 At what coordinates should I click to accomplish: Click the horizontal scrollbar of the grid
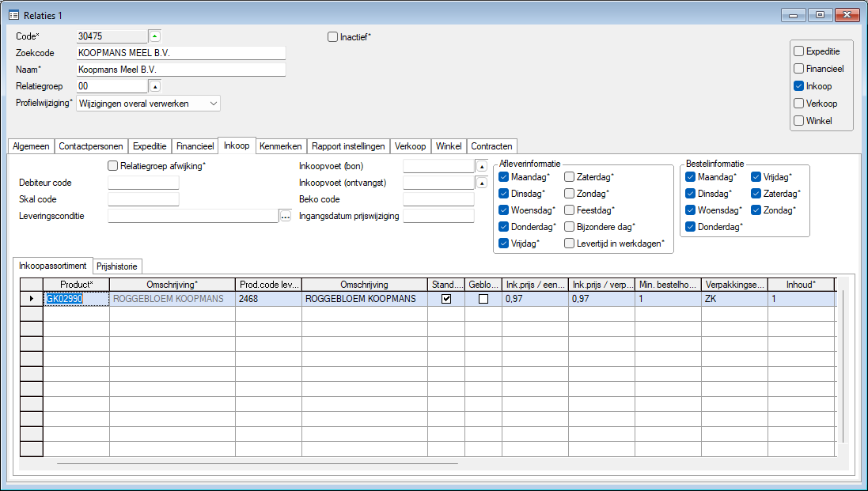pos(258,463)
